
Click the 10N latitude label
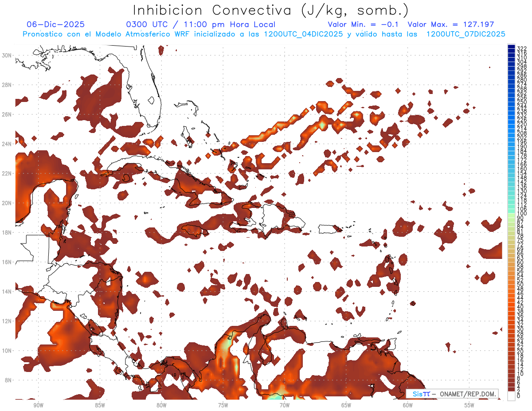click(7, 350)
